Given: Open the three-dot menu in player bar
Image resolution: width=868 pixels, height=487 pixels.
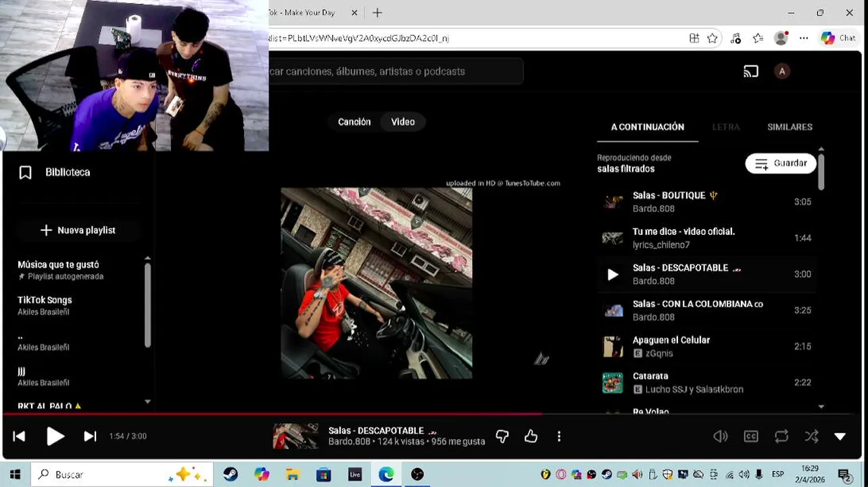Looking at the screenshot, I should tap(559, 436).
